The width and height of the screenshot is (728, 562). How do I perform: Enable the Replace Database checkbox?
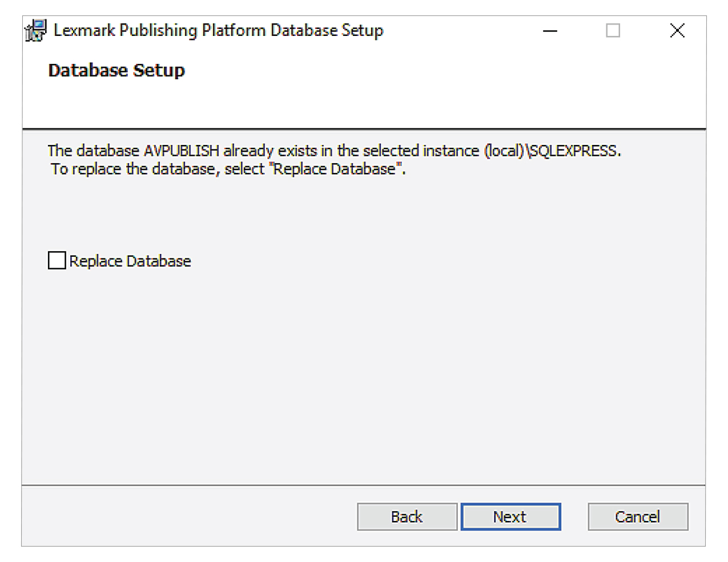pyautogui.click(x=57, y=261)
